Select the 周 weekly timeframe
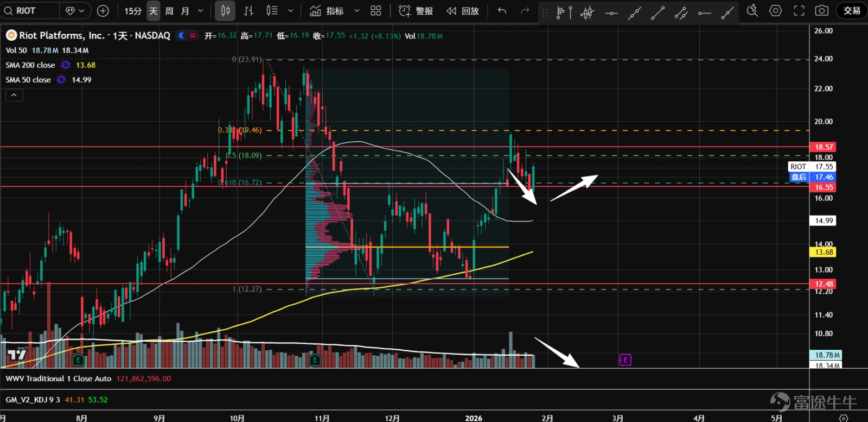 (x=169, y=11)
